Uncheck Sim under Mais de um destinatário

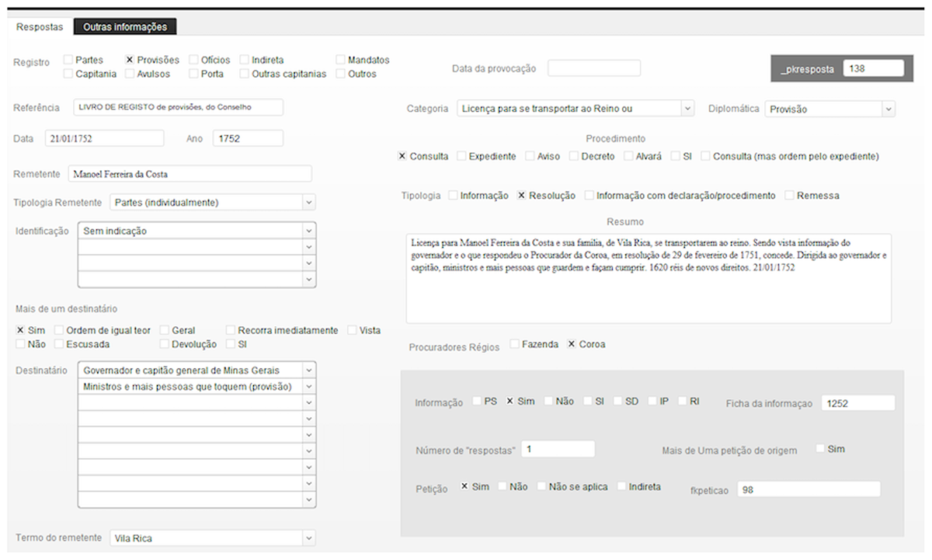click(x=20, y=330)
